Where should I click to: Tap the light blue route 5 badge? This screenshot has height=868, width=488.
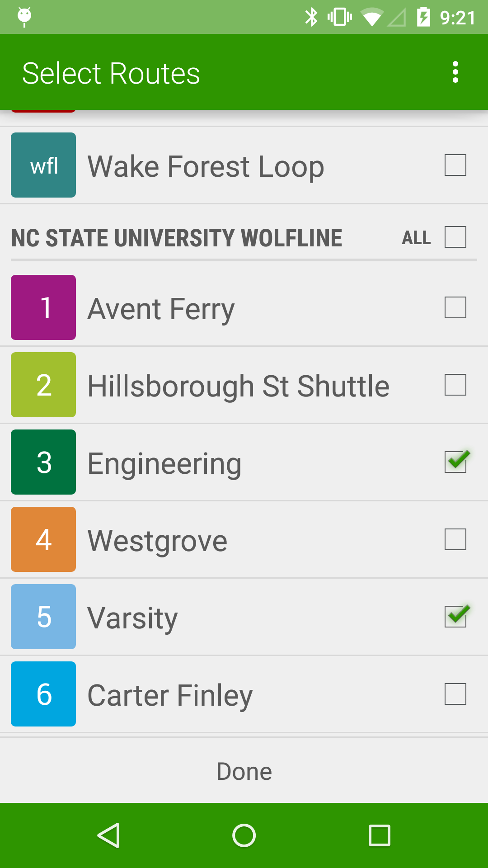click(x=43, y=617)
